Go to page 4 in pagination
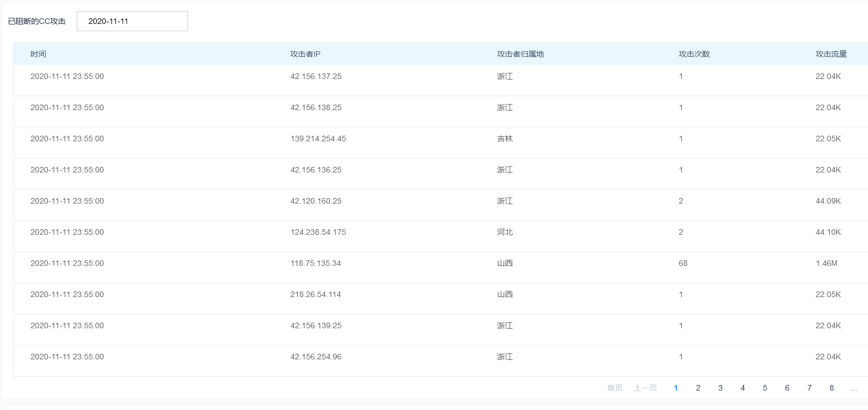Image resolution: width=868 pixels, height=410 pixels. (x=743, y=388)
